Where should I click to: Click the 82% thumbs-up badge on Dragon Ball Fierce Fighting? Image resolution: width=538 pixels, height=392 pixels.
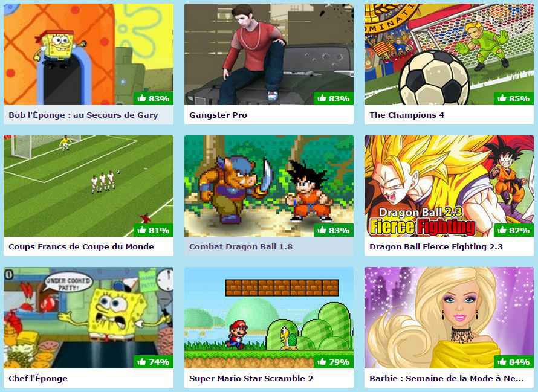[x=514, y=230]
